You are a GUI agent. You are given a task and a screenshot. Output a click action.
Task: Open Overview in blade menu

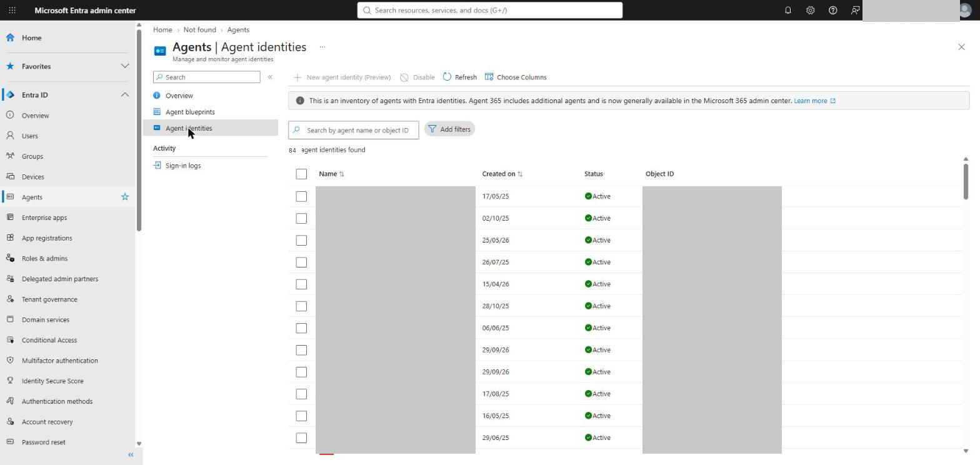coord(179,96)
